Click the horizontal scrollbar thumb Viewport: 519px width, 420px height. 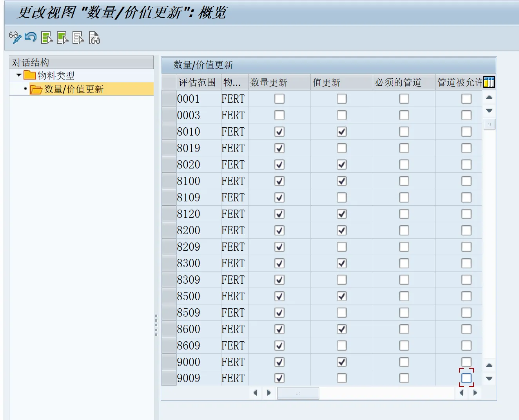(298, 393)
